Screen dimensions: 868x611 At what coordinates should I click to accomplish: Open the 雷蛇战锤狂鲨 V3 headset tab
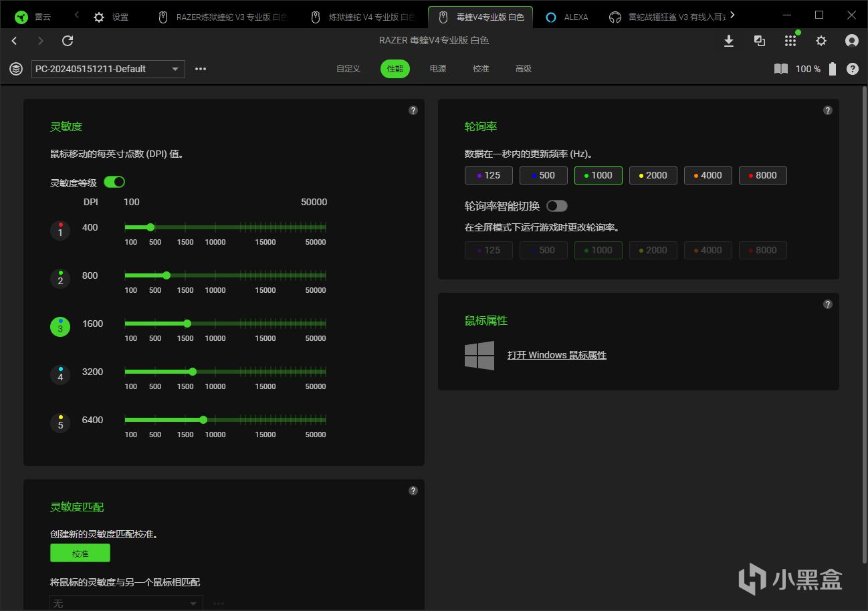667,17
